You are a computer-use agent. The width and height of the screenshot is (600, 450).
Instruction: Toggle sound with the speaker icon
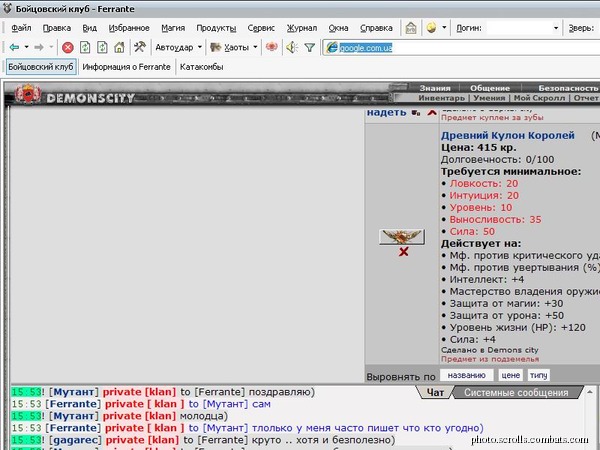click(292, 47)
